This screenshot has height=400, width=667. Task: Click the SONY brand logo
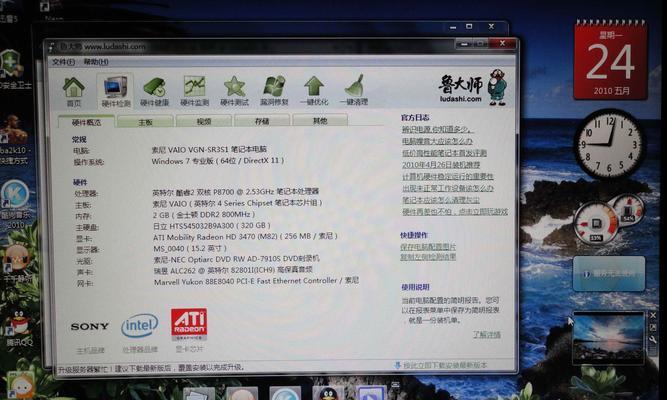[90, 326]
